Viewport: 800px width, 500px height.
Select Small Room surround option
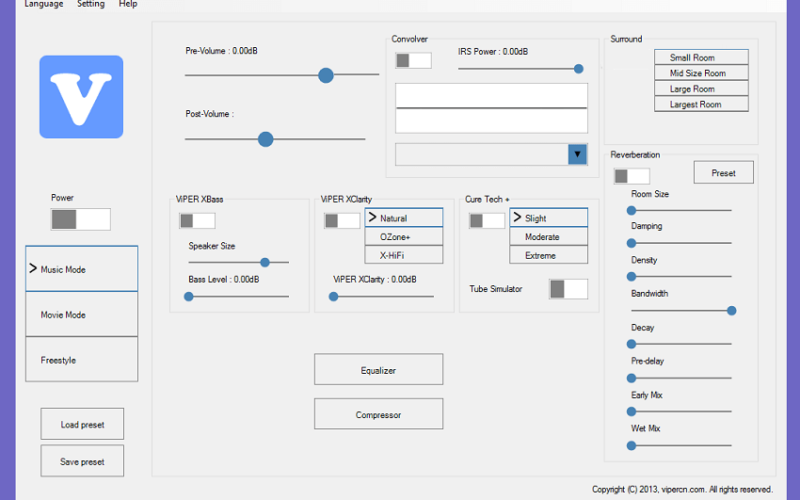point(702,57)
